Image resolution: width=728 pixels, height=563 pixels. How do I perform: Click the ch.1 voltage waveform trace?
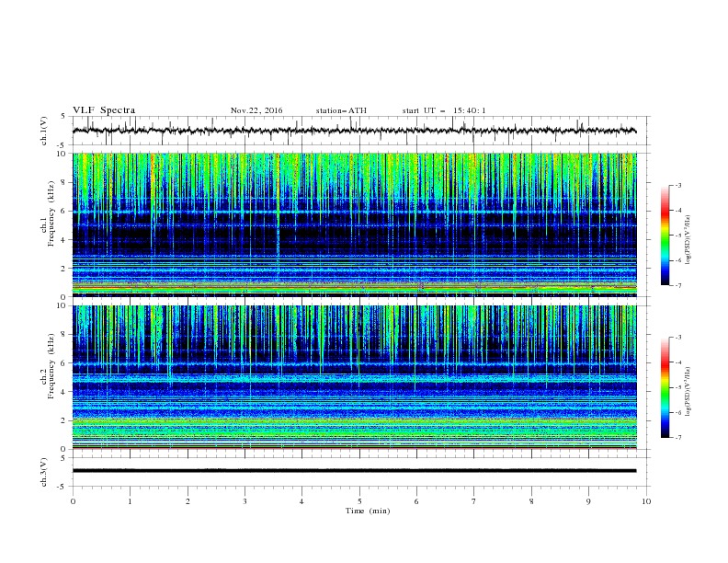[x=354, y=131]
